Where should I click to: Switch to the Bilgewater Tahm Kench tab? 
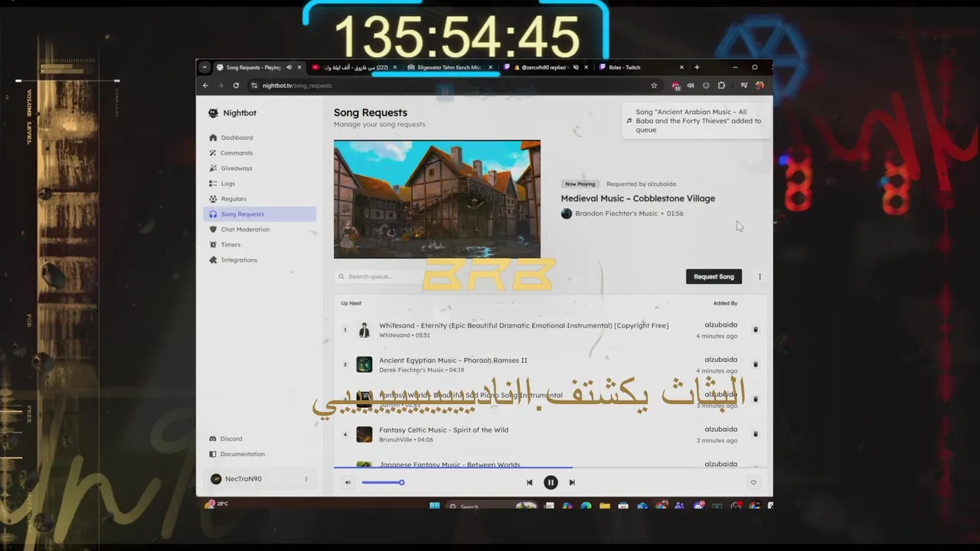tap(449, 67)
